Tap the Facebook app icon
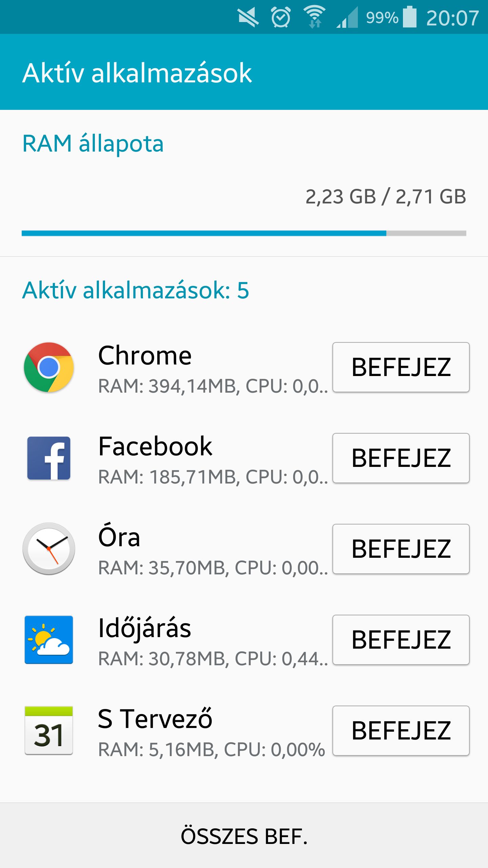The height and width of the screenshot is (868, 488). click(x=49, y=458)
